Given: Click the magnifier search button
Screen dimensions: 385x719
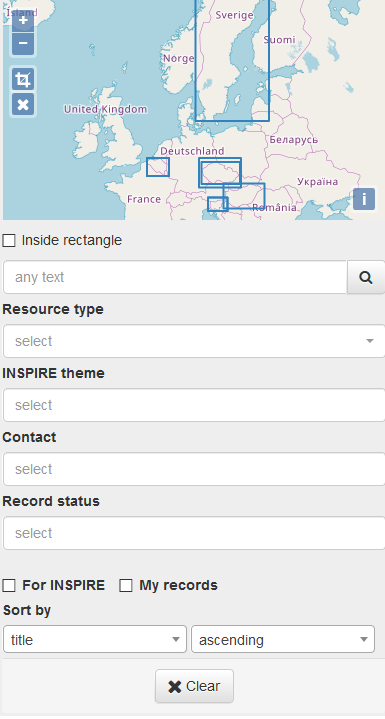Looking at the screenshot, I should point(366,277).
